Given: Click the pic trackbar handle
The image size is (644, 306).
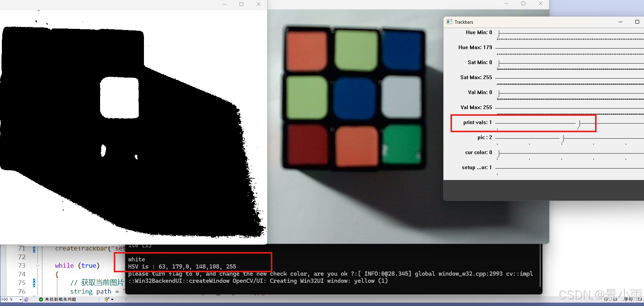Looking at the screenshot, I should [562, 139].
